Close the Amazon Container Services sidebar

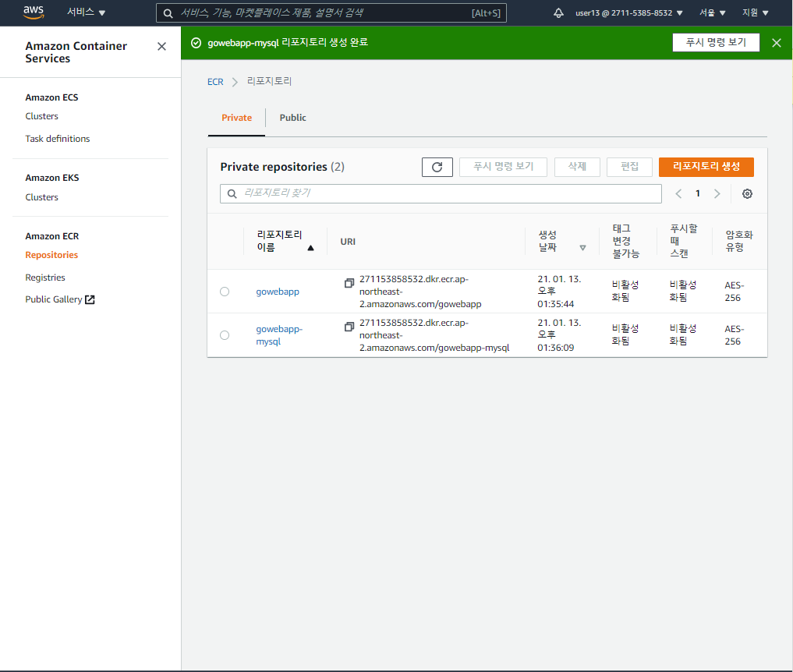[162, 47]
